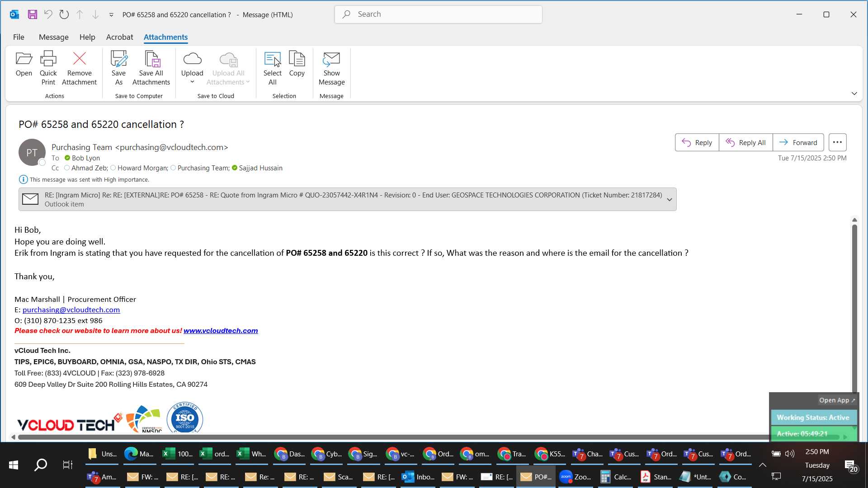Open the selected attachment via Open icon
Screen dimensions: 868x488
pos(24,64)
